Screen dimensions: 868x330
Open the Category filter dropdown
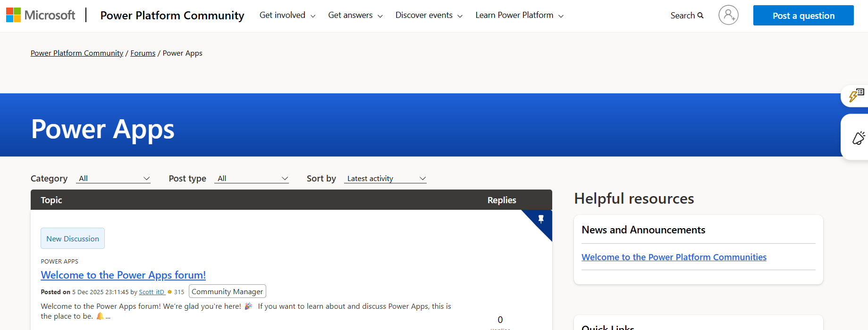113,179
